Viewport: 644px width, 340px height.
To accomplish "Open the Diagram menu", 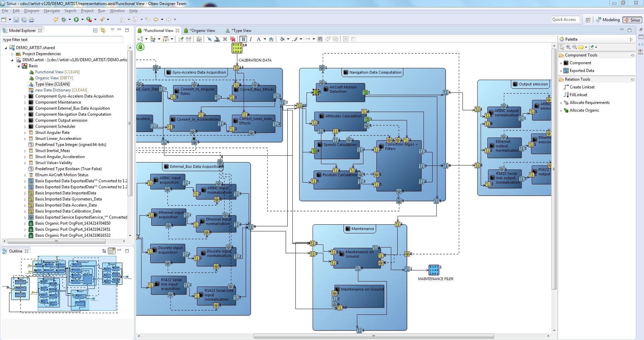I will click(x=31, y=11).
